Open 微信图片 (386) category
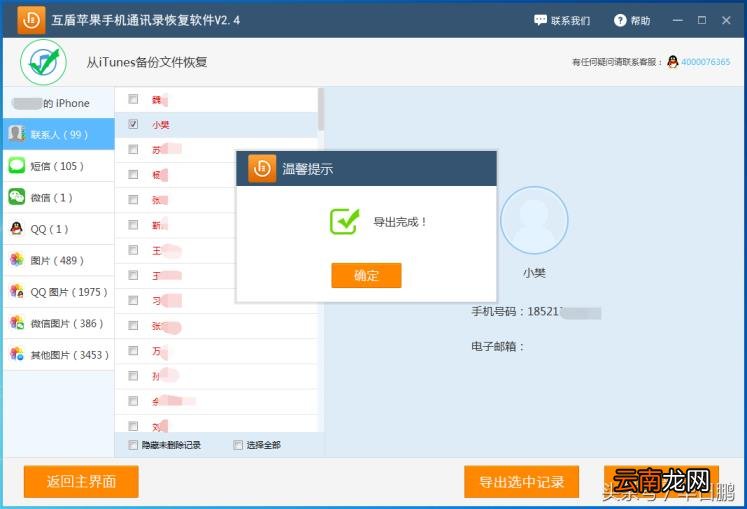747x509 pixels. 59,323
